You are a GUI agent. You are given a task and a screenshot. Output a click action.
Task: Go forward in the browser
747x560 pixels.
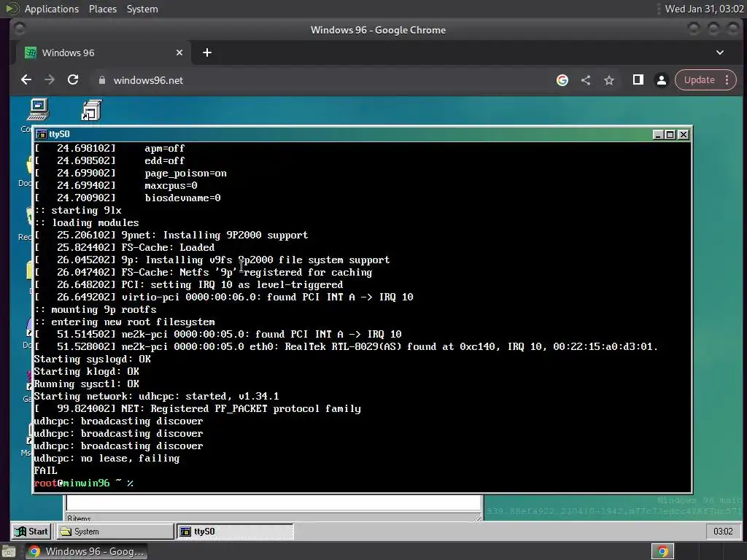pyautogui.click(x=50, y=80)
